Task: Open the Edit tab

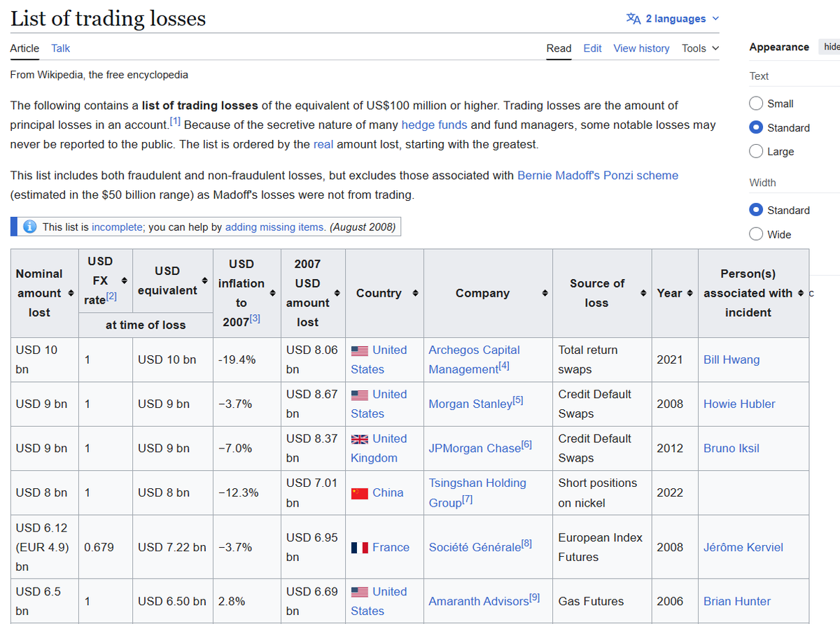Action: point(592,48)
